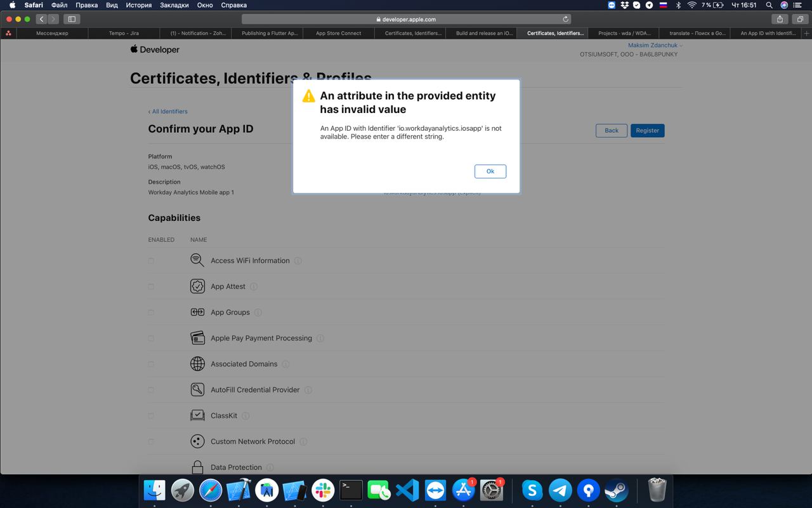This screenshot has width=812, height=508.
Task: Show all tabs overview button
Action: tap(800, 19)
